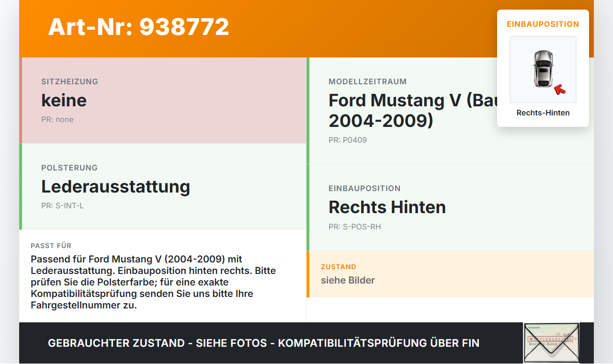Click the Rechts-Hinten caption
613x364 pixels.
coord(543,113)
